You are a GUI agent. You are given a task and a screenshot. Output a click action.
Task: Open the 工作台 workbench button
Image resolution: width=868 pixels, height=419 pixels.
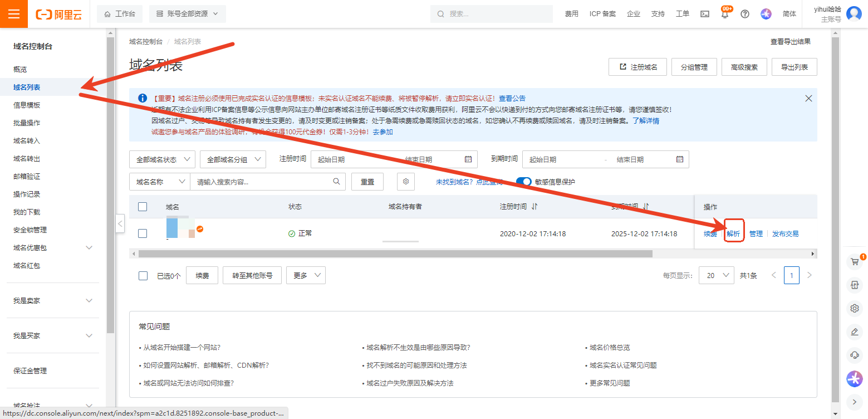pyautogui.click(x=120, y=14)
